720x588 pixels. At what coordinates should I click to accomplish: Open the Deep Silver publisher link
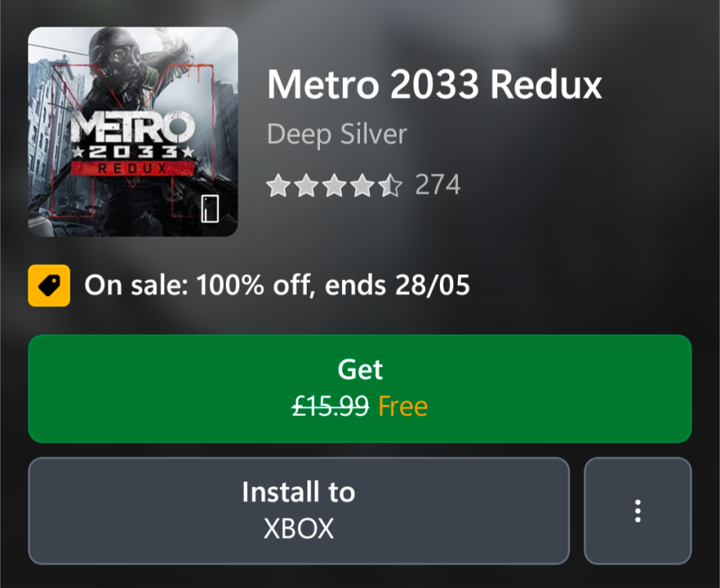[336, 134]
